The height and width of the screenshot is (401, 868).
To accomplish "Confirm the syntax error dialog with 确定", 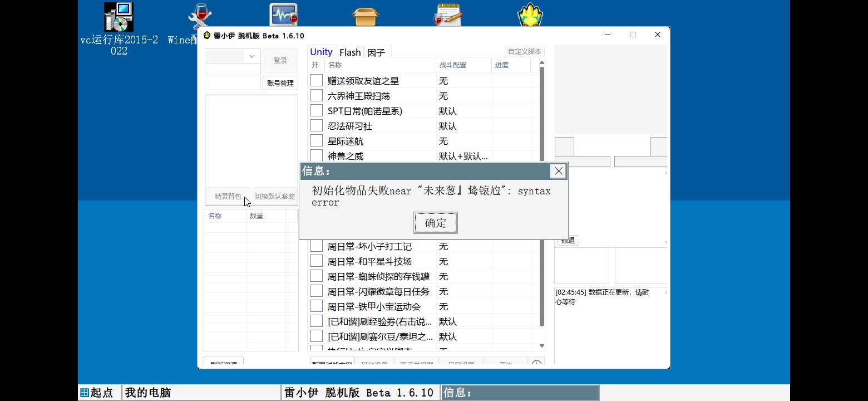I will pyautogui.click(x=435, y=222).
